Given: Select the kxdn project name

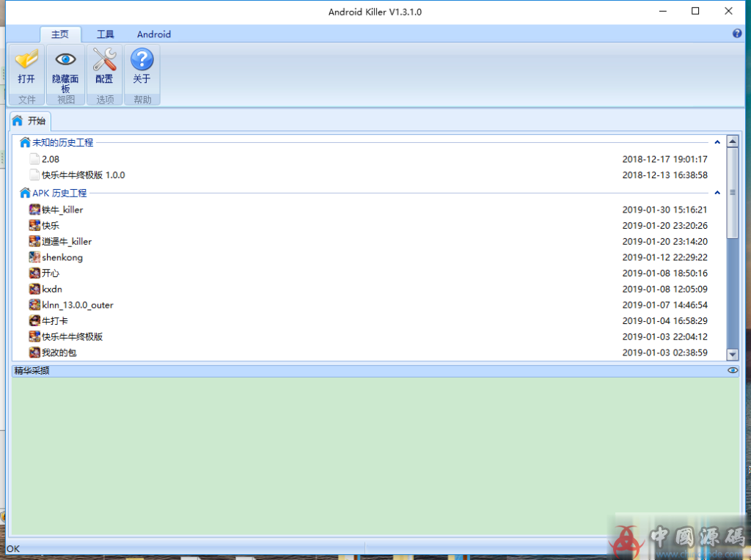Looking at the screenshot, I should pyautogui.click(x=52, y=289).
